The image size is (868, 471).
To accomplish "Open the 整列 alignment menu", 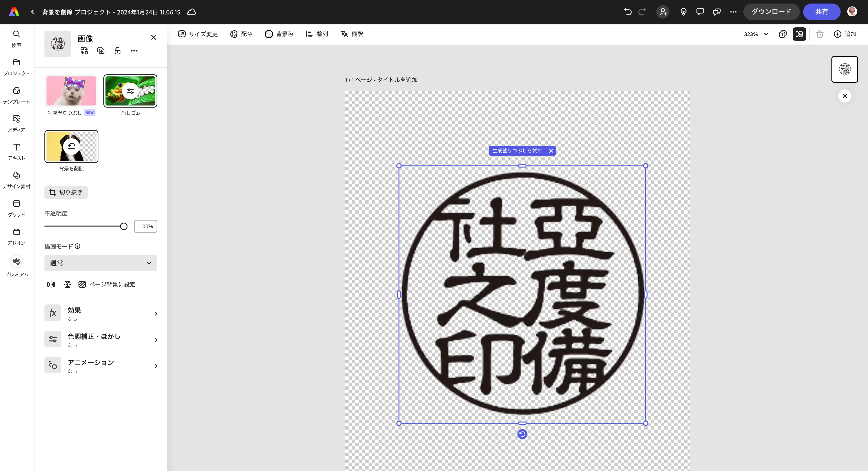I will (317, 34).
